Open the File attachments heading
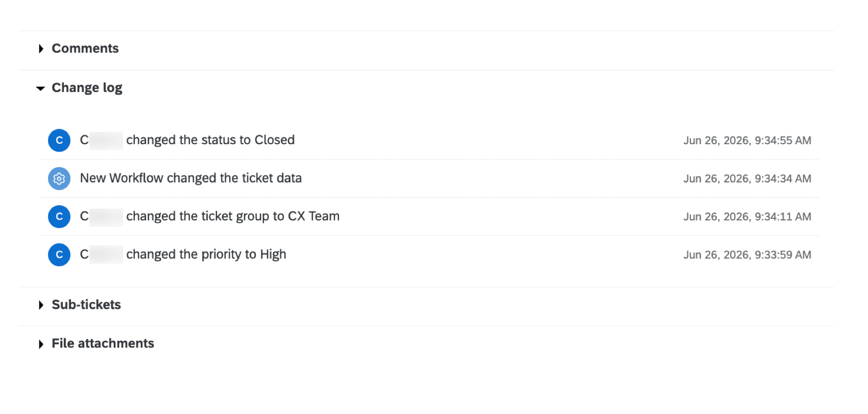 pyautogui.click(x=103, y=343)
